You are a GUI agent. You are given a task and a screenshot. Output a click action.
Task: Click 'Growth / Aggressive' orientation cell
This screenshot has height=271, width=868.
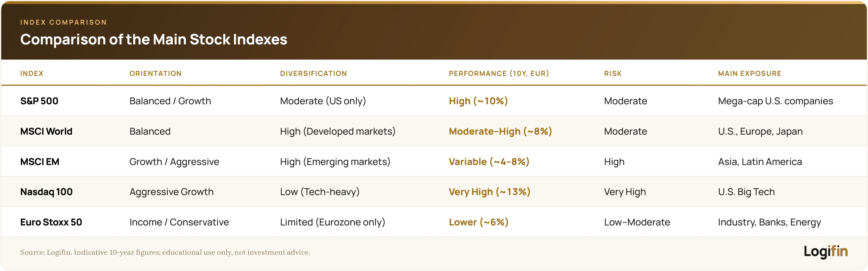point(174,162)
